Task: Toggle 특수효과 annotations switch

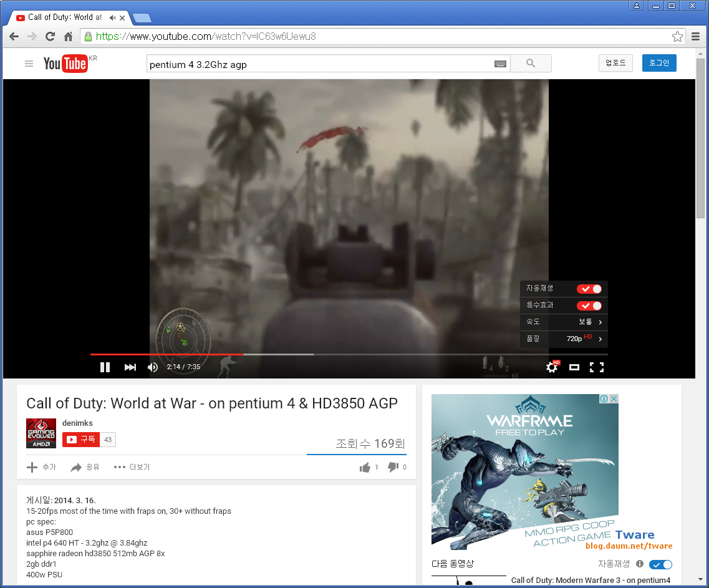Action: tap(589, 306)
